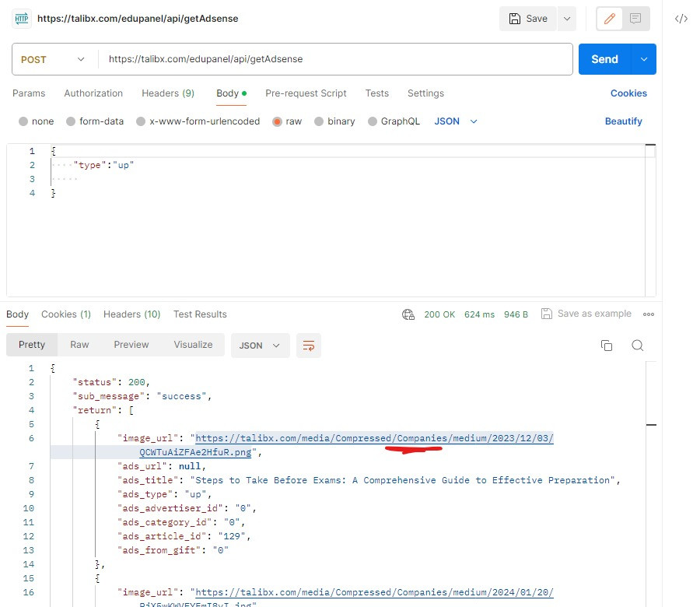Open the response Cookies (1) tab
This screenshot has height=607, width=700.
[66, 314]
